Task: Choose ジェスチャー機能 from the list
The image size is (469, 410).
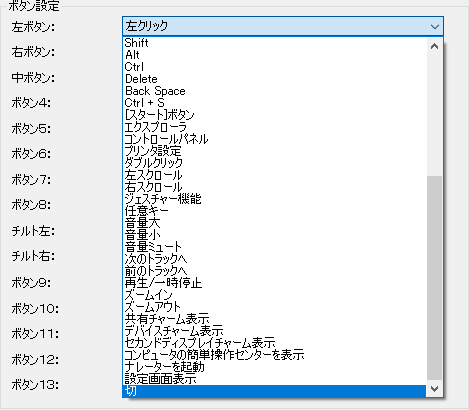Action: [274, 199]
